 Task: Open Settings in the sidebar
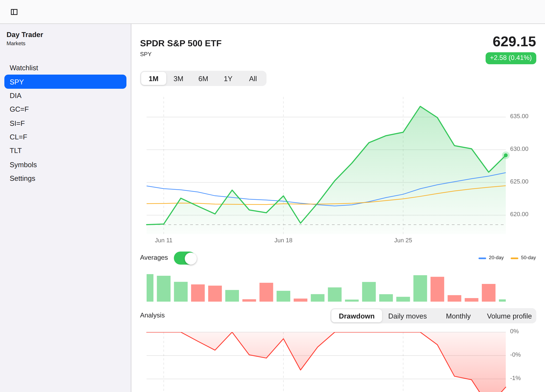65,178
